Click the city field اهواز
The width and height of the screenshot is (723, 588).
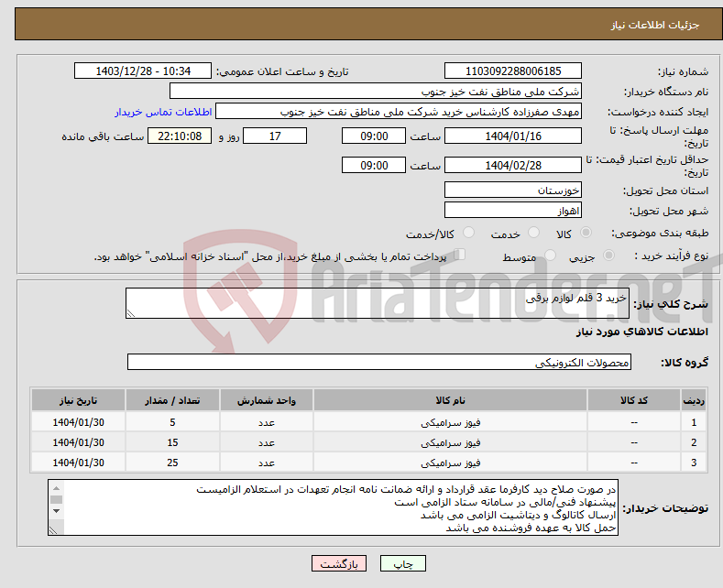pyautogui.click(x=513, y=210)
